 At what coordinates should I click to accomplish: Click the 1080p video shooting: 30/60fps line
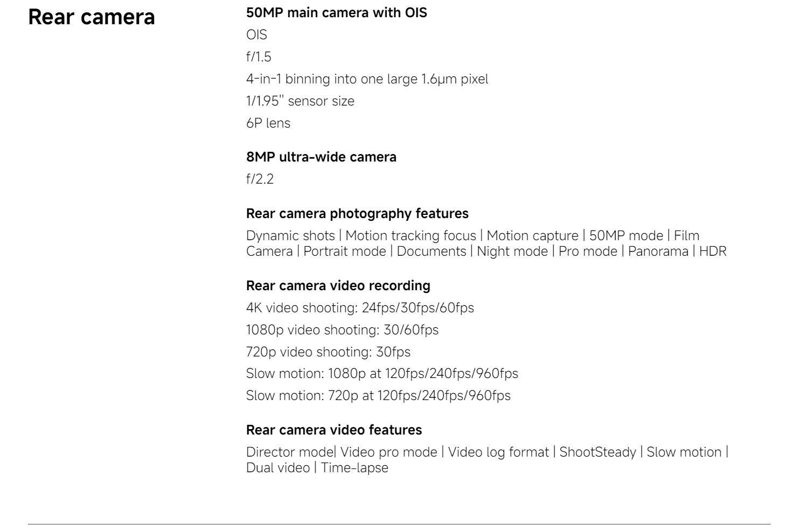tap(343, 330)
